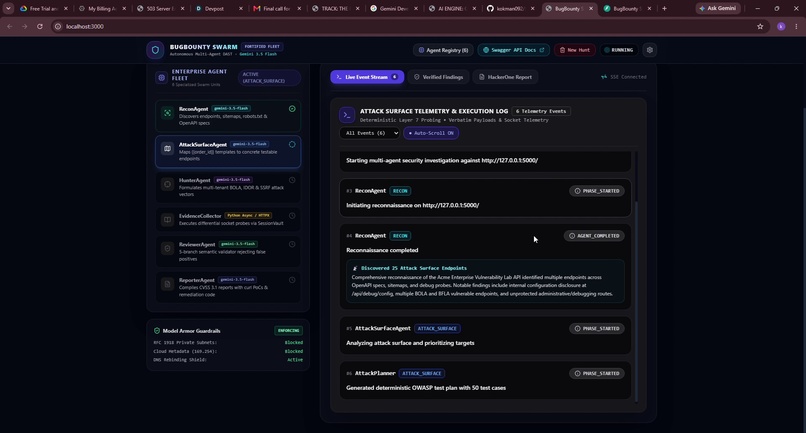Click ReviewerAgent pending status icon
The width and height of the screenshot is (806, 433).
292,244
